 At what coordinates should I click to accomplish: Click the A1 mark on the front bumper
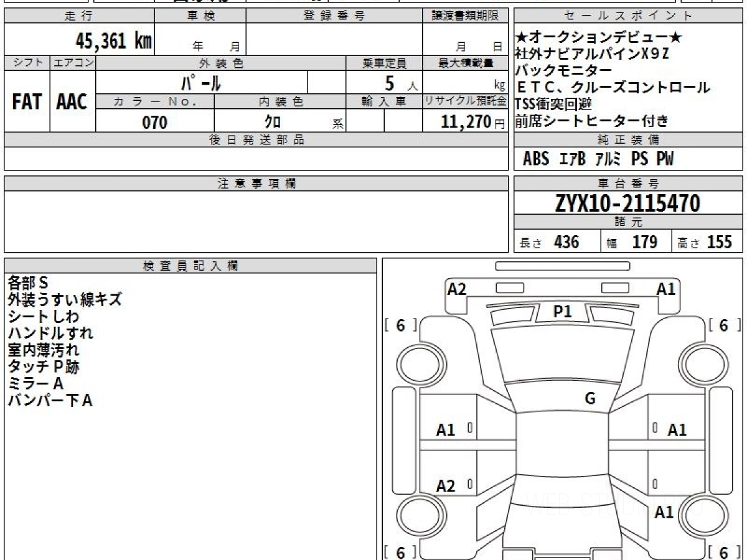(x=666, y=289)
